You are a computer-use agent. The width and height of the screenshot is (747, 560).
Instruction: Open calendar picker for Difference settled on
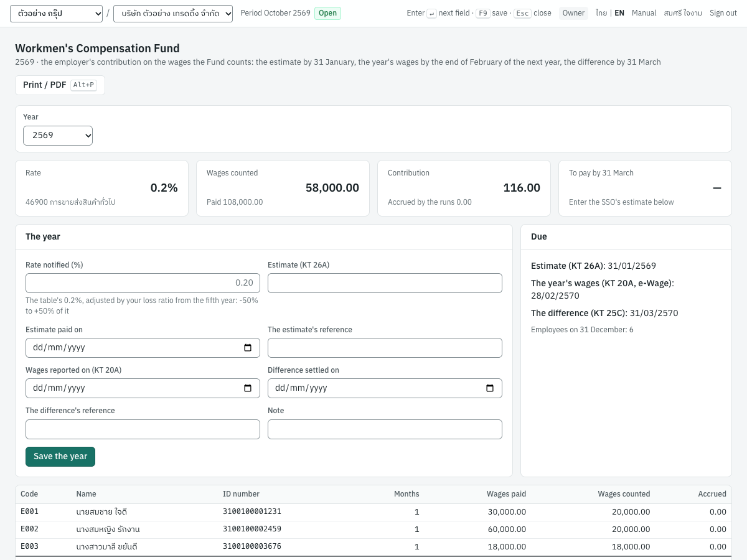pyautogui.click(x=490, y=388)
